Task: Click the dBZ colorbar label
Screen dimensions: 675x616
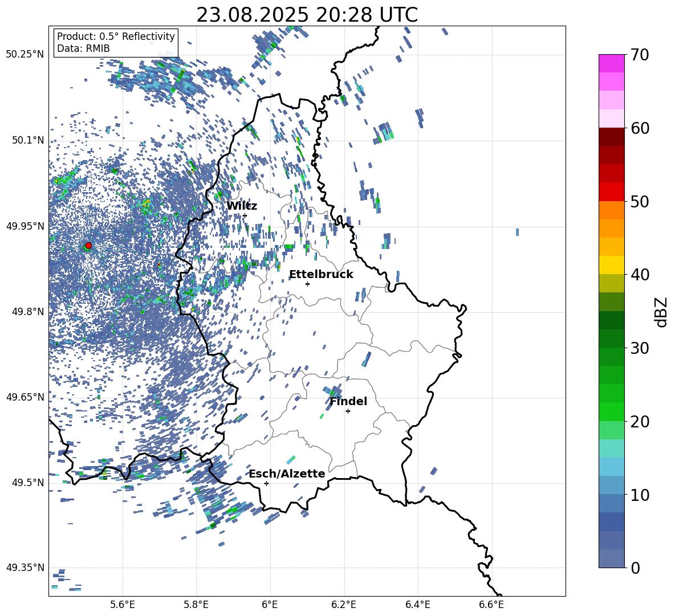Action: [661, 312]
